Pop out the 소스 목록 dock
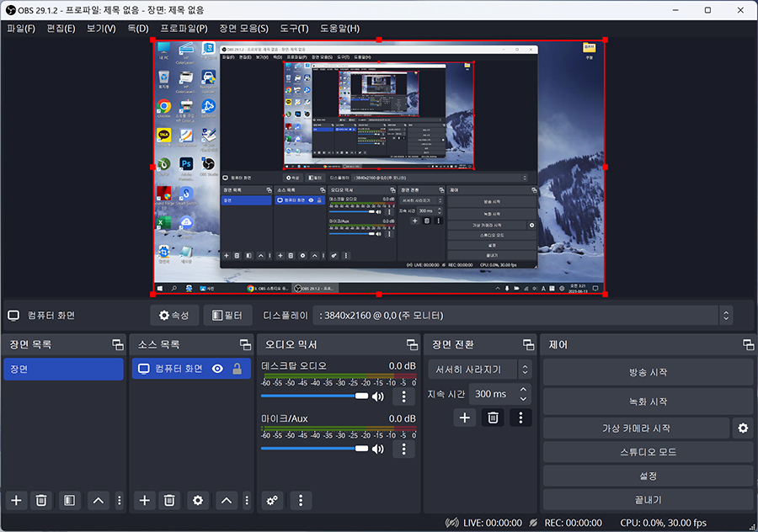The image size is (758, 532). 246,344
